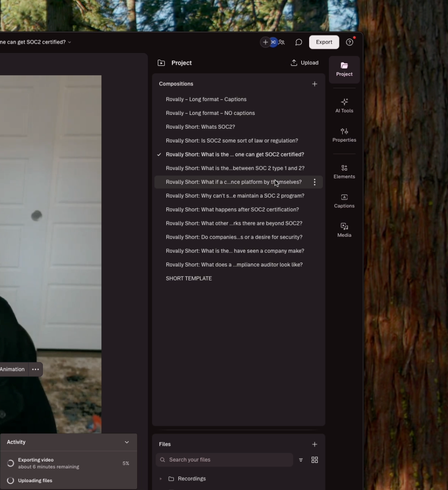Open more options for hovered composition row
Viewport: 448px width, 490px height.
click(x=315, y=182)
